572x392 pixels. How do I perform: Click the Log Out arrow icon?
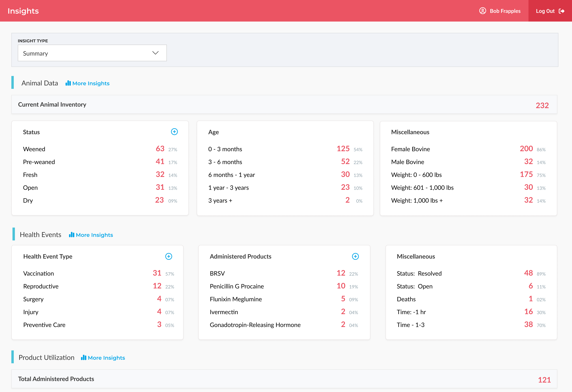561,11
